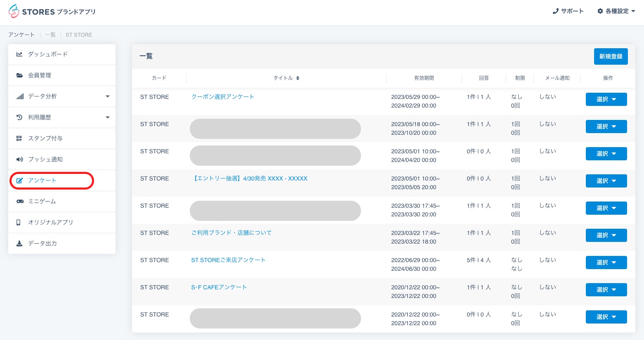Click the アンケート breadcrumb at top
This screenshot has width=644, height=340.
[x=21, y=35]
